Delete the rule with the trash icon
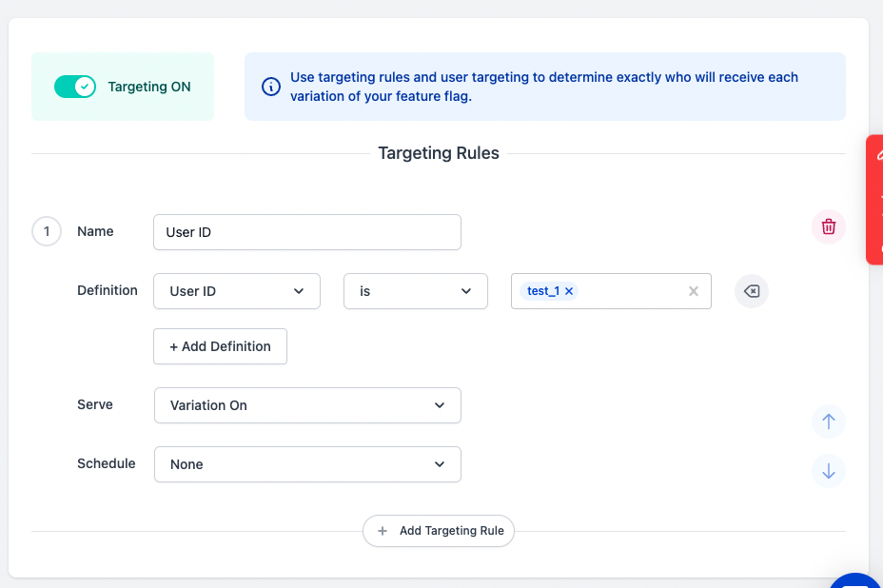 click(828, 227)
